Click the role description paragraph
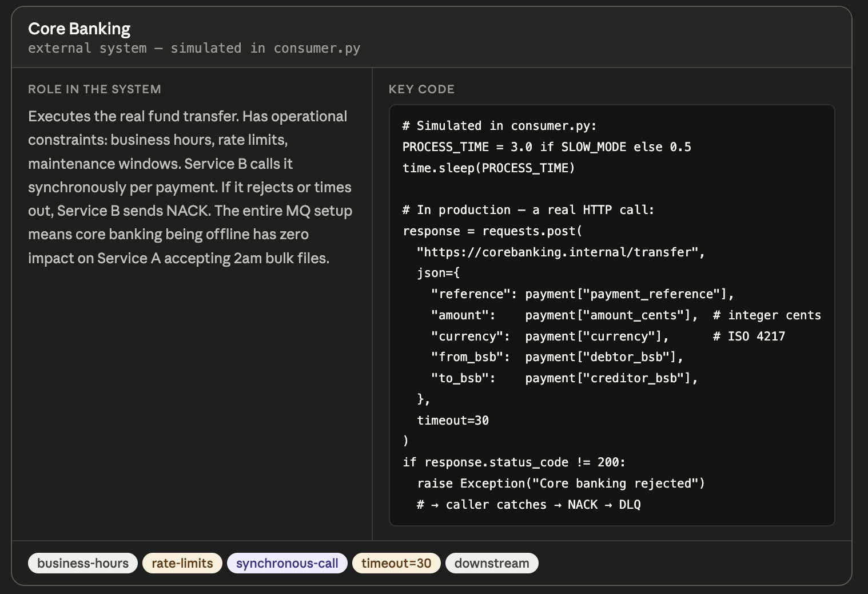 [190, 187]
